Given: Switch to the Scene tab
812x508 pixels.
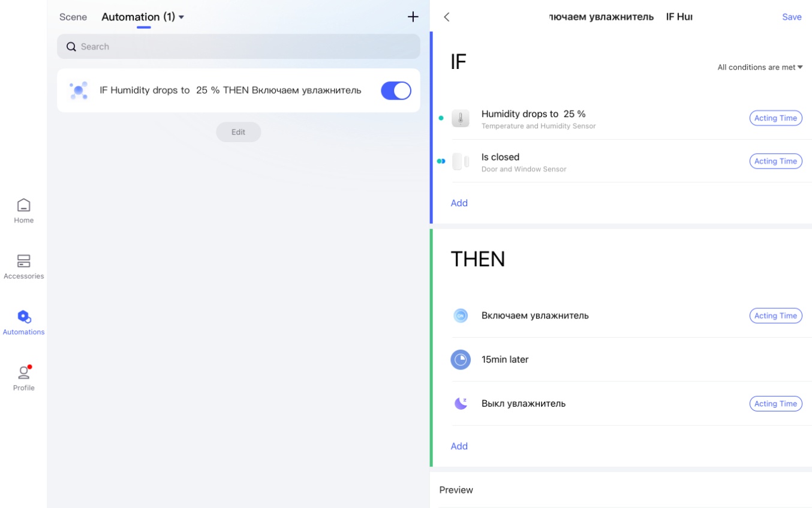Looking at the screenshot, I should tap(73, 17).
